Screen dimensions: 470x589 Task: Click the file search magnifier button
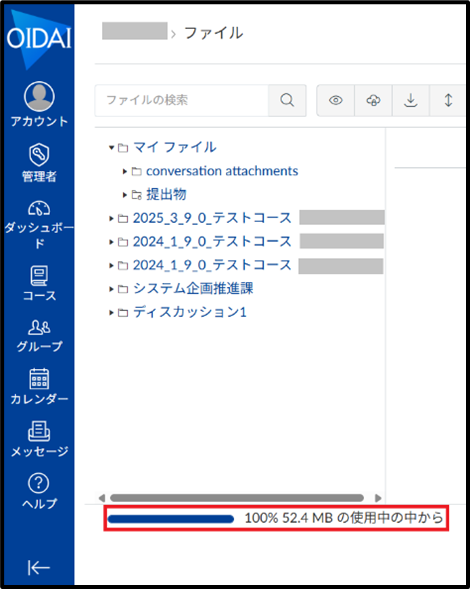tap(287, 100)
